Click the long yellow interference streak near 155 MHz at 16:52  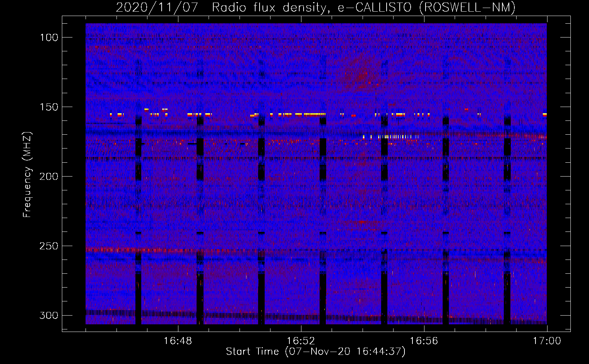[315, 114]
